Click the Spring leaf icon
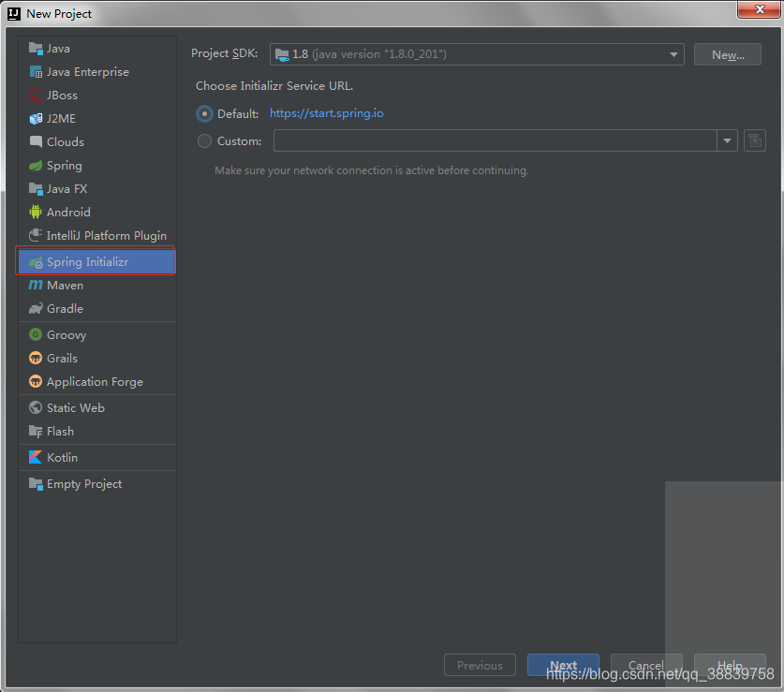The height and width of the screenshot is (692, 784). pos(36,166)
